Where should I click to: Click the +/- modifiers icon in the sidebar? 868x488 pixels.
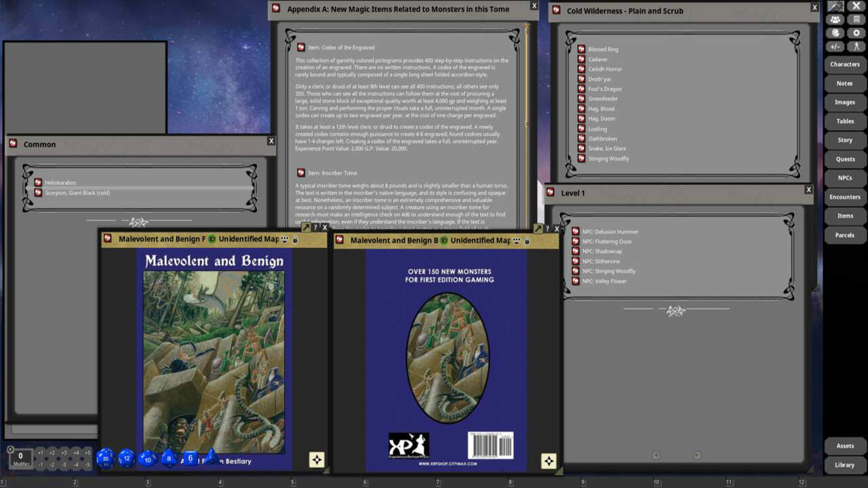[835, 46]
